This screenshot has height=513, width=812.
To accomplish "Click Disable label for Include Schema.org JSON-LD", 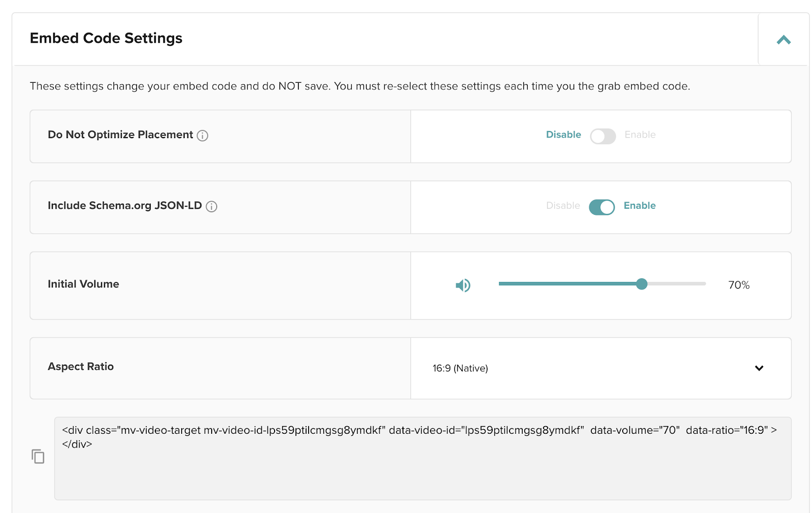I will 563,206.
